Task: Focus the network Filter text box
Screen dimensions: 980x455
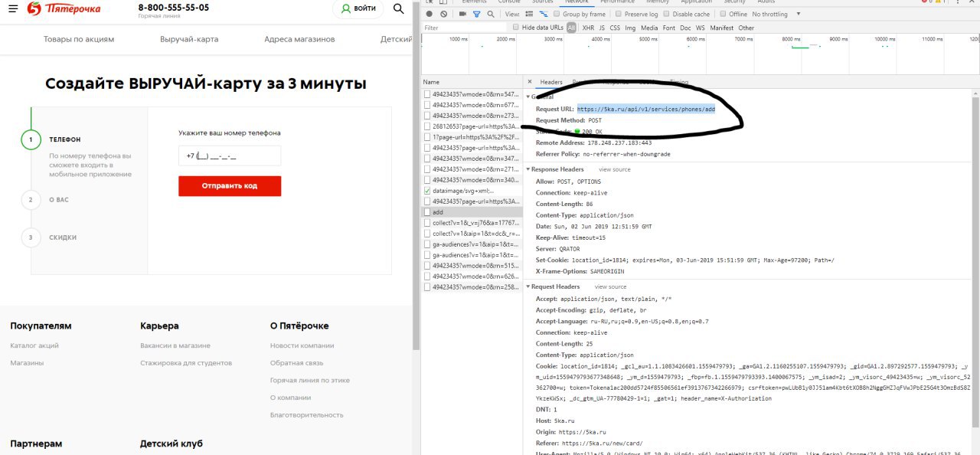Action: (465, 28)
